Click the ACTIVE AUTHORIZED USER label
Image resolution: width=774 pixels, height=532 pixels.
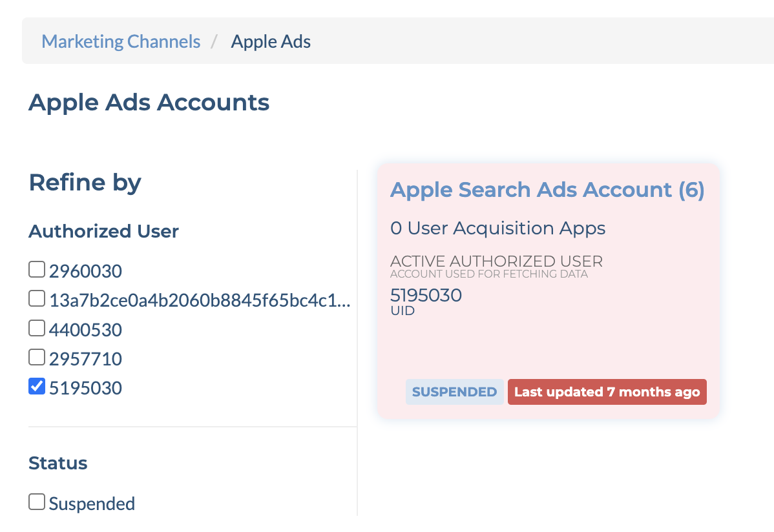point(496,261)
